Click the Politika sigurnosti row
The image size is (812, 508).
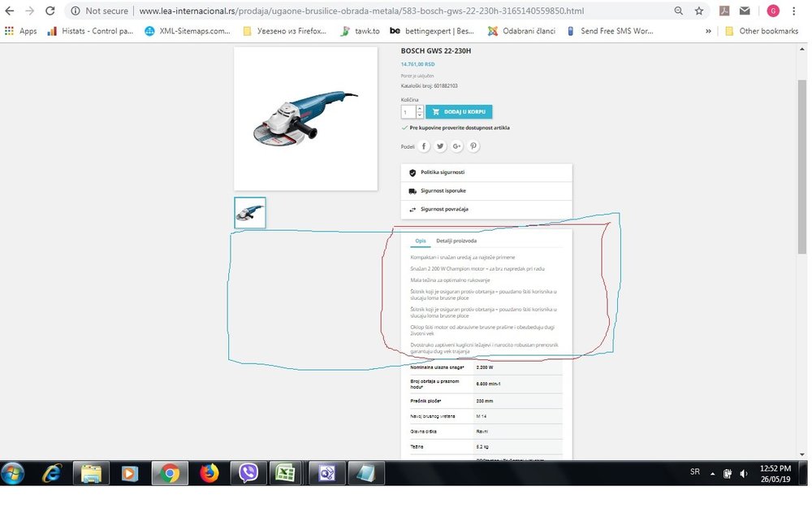486,172
